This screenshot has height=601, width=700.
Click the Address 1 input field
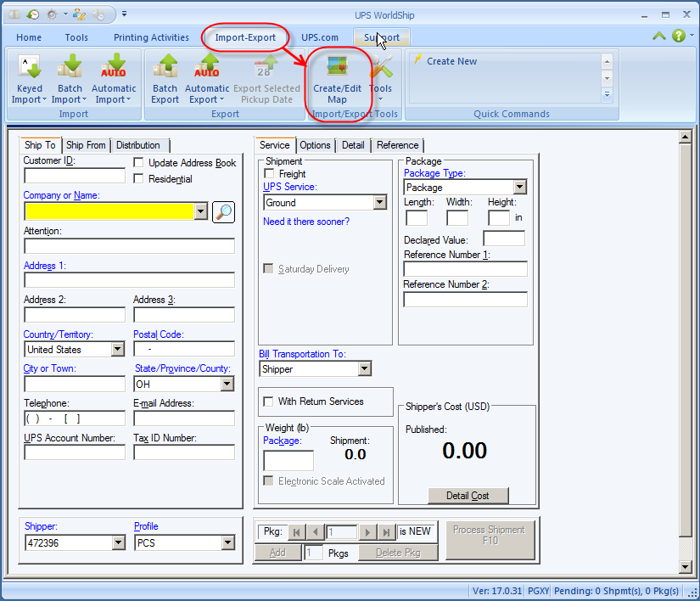(x=130, y=280)
